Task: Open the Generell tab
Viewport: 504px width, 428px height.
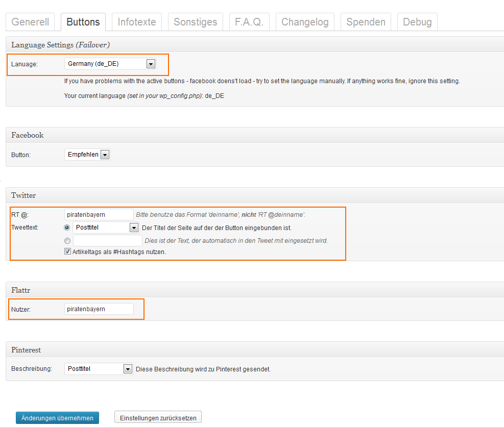Action: (30, 22)
